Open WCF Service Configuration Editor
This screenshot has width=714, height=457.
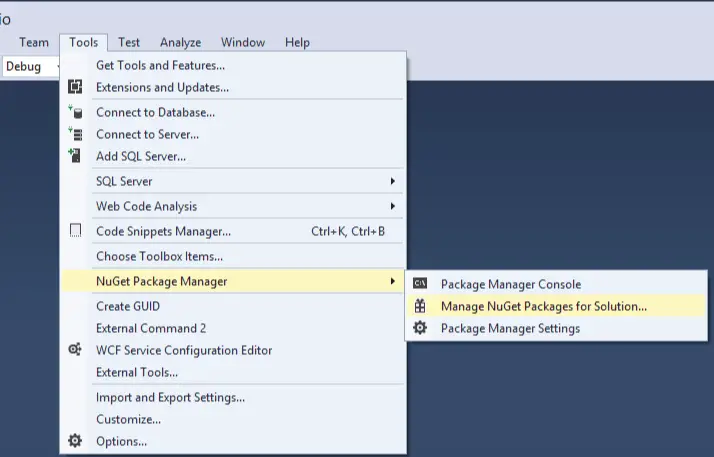(233, 350)
